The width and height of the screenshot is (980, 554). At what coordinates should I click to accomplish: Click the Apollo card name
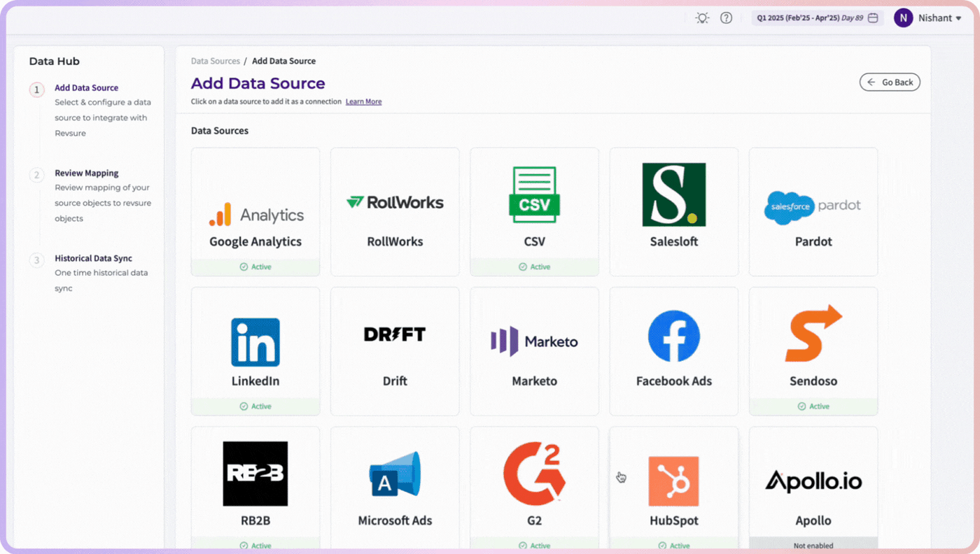coord(813,521)
